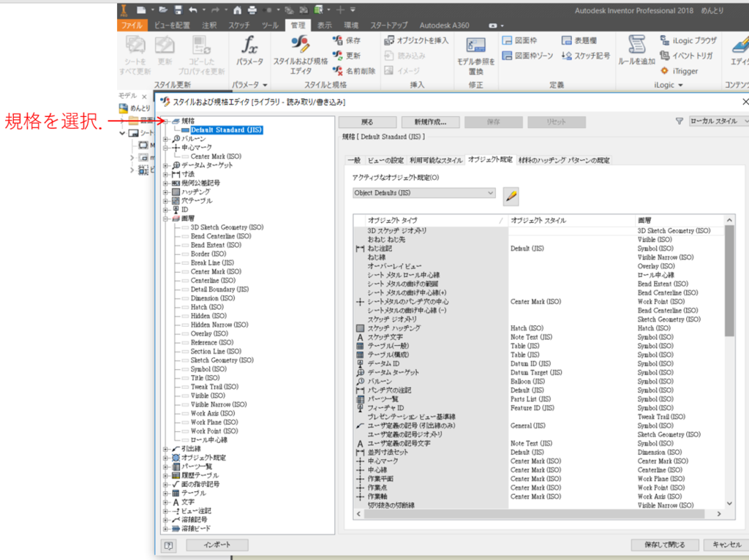Expand the 引出線 tree node
Screen dimensions: 749x560
[x=166, y=449]
